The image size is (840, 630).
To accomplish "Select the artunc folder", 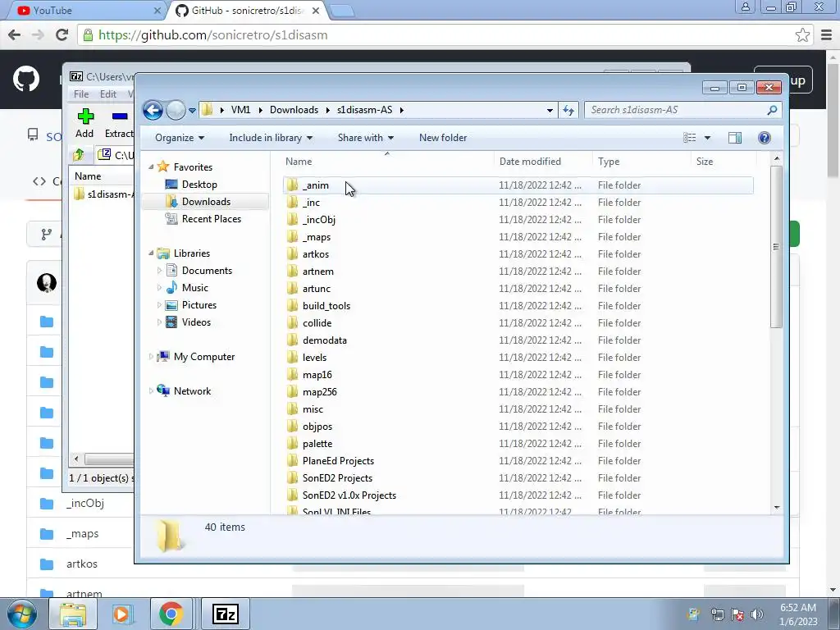I will pyautogui.click(x=316, y=288).
